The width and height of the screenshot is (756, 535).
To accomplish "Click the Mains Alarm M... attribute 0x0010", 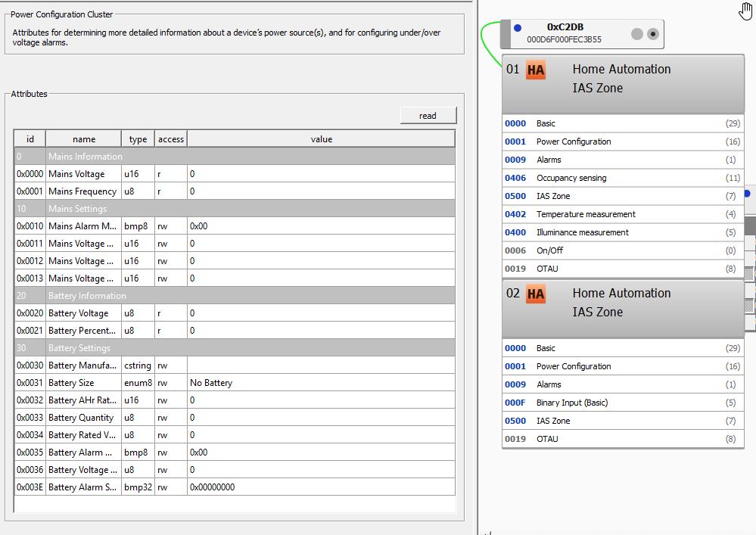I will tap(235, 226).
